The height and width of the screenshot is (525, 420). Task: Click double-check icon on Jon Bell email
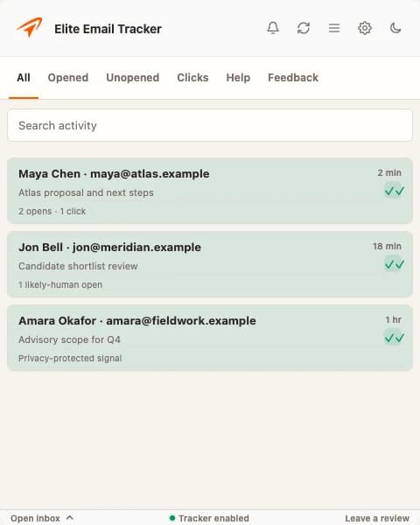pos(395,264)
